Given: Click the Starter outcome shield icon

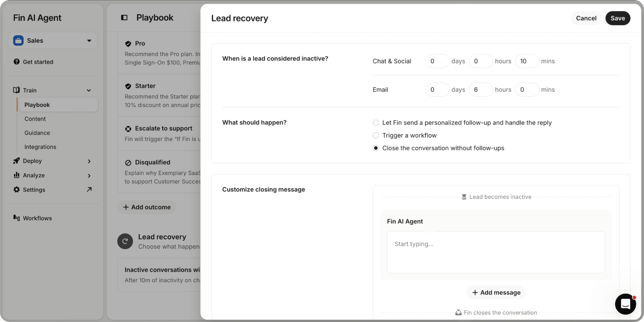Looking at the screenshot, I should (x=128, y=86).
